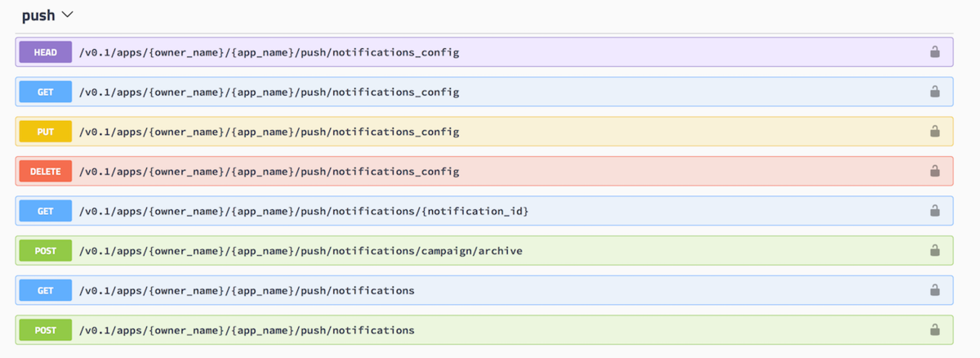Click lock icon on campaign/archive POST row
Image resolution: width=980 pixels, height=358 pixels.
coord(934,251)
